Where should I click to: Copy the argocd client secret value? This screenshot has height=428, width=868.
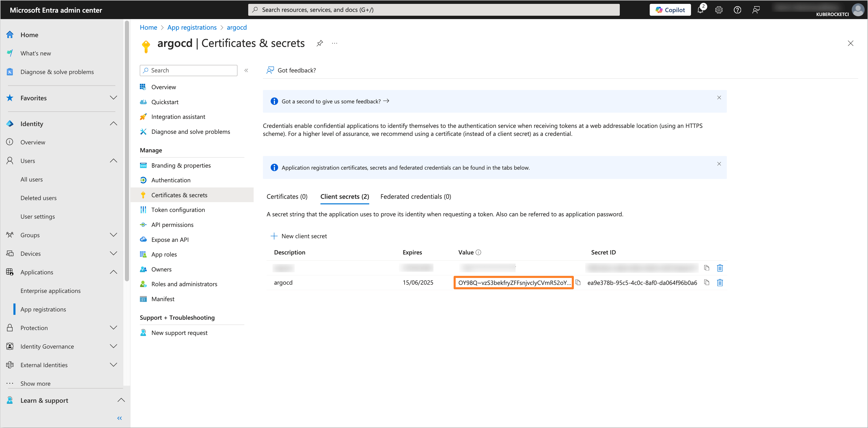(579, 283)
